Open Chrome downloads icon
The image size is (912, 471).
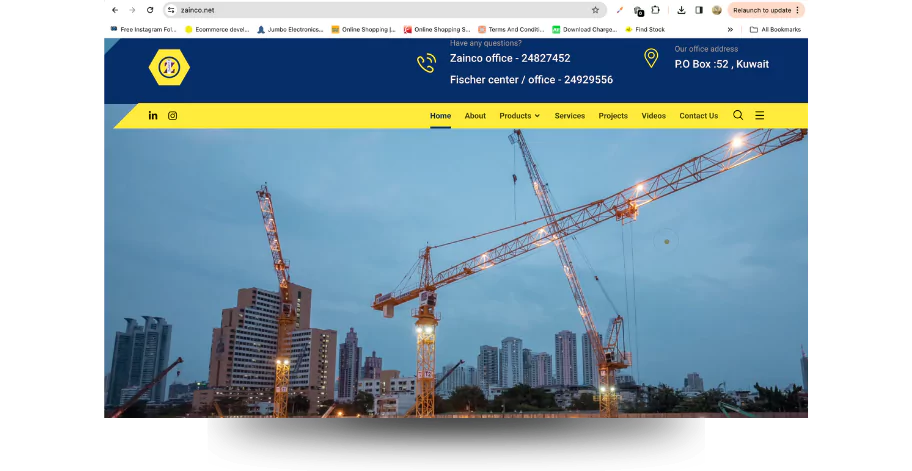coord(681,10)
